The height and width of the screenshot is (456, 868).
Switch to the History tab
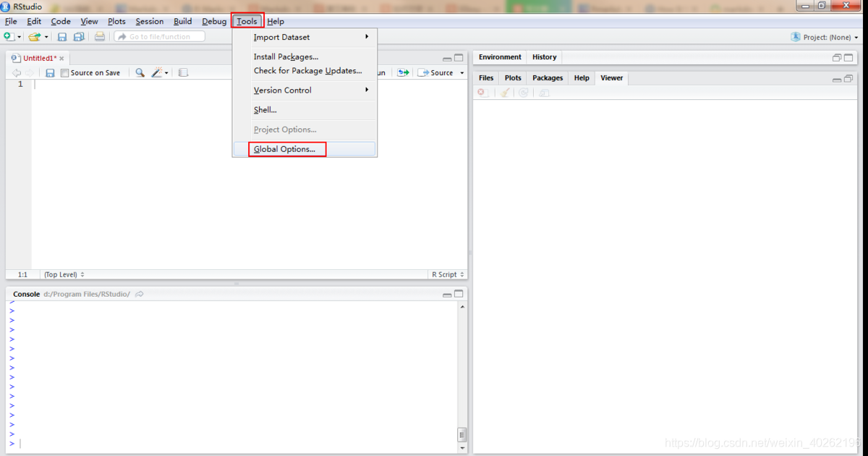(544, 57)
